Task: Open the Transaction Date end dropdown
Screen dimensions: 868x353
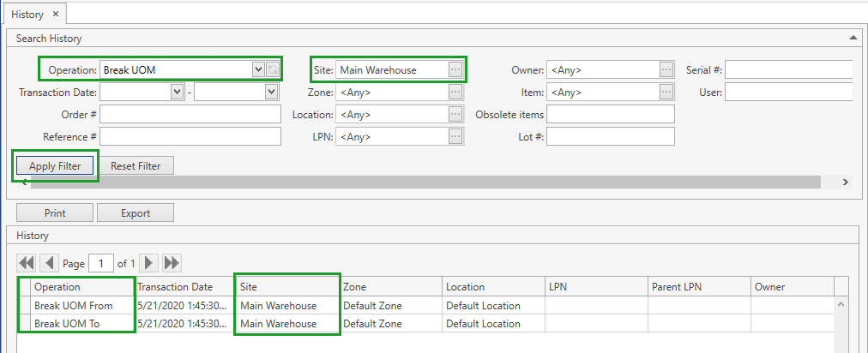Action: coord(271,92)
